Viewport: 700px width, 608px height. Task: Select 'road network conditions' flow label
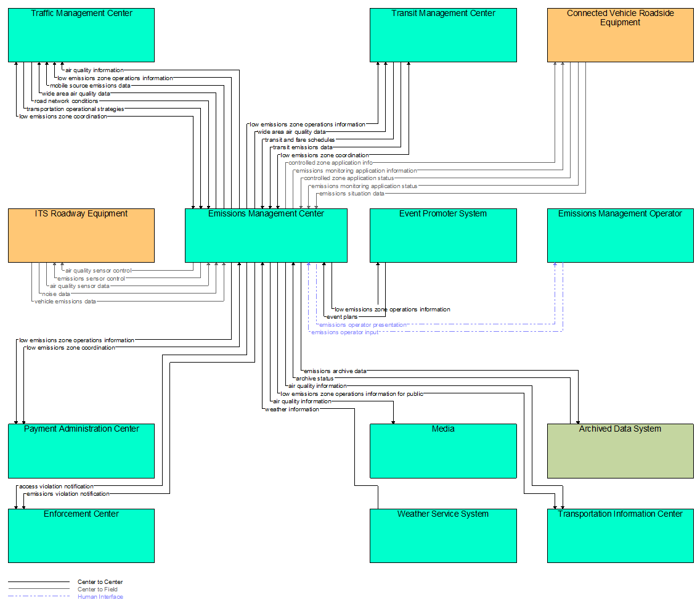coord(66,101)
